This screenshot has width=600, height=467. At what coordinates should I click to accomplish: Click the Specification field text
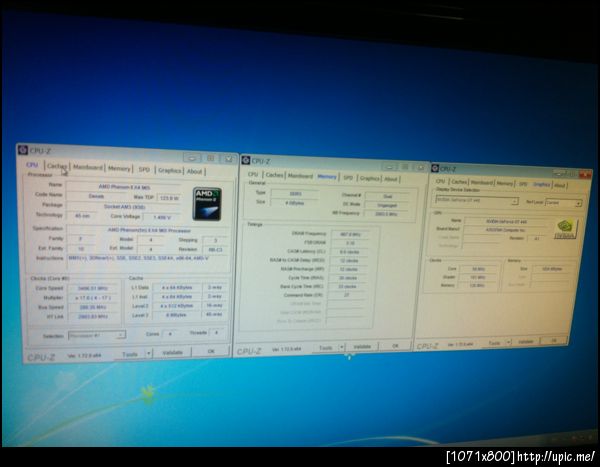(x=149, y=230)
